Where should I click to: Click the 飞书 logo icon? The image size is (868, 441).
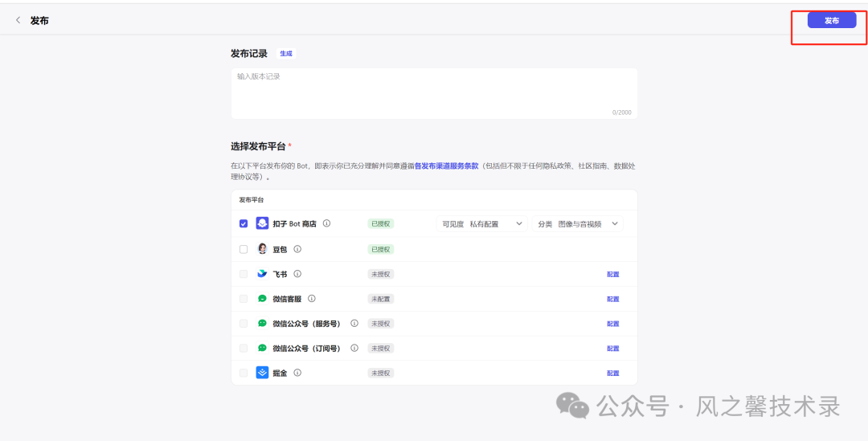(262, 274)
